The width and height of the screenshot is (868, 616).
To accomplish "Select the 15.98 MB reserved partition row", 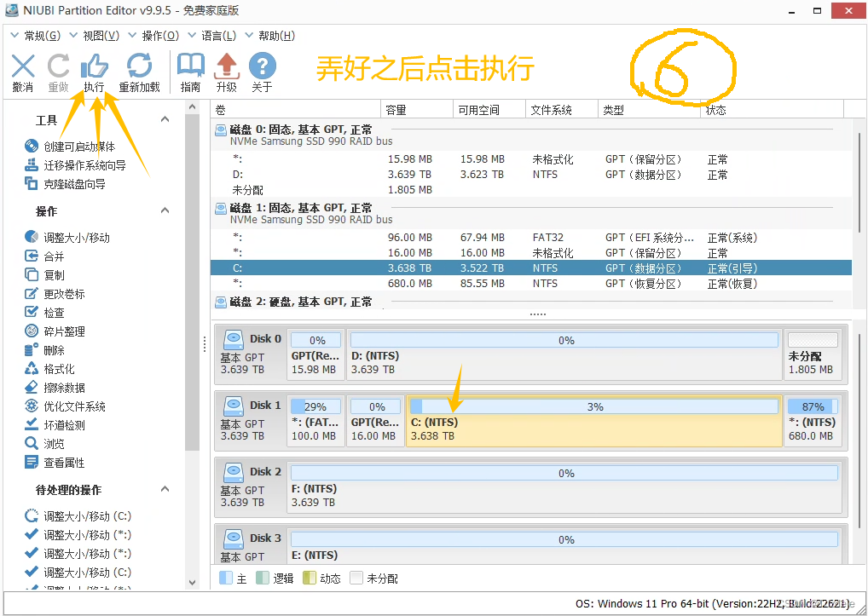I will (x=531, y=159).
